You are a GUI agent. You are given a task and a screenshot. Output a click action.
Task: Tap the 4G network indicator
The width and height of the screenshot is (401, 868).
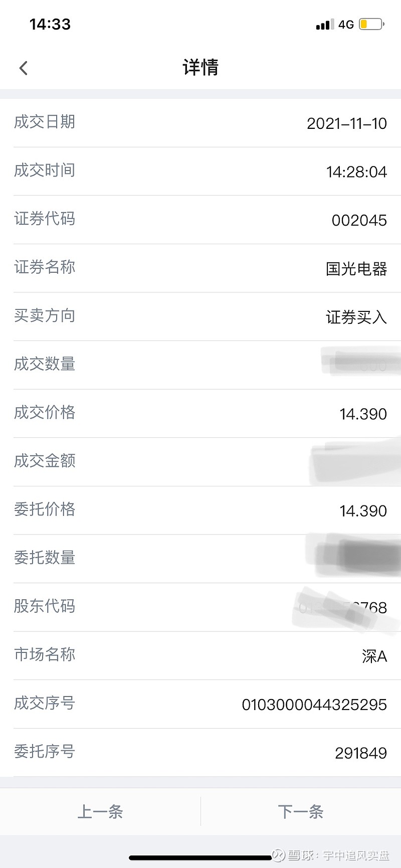pyautogui.click(x=346, y=24)
